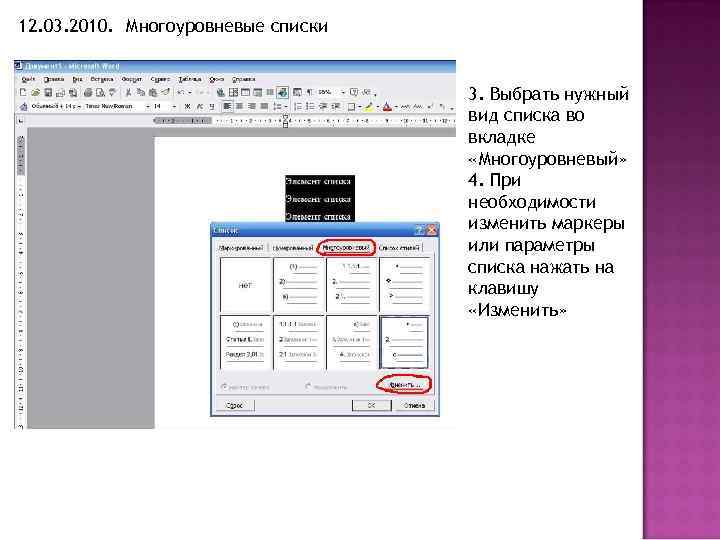Click the Отмена button in Список dialog
Image resolution: width=720 pixels, height=540 pixels.
click(x=414, y=405)
